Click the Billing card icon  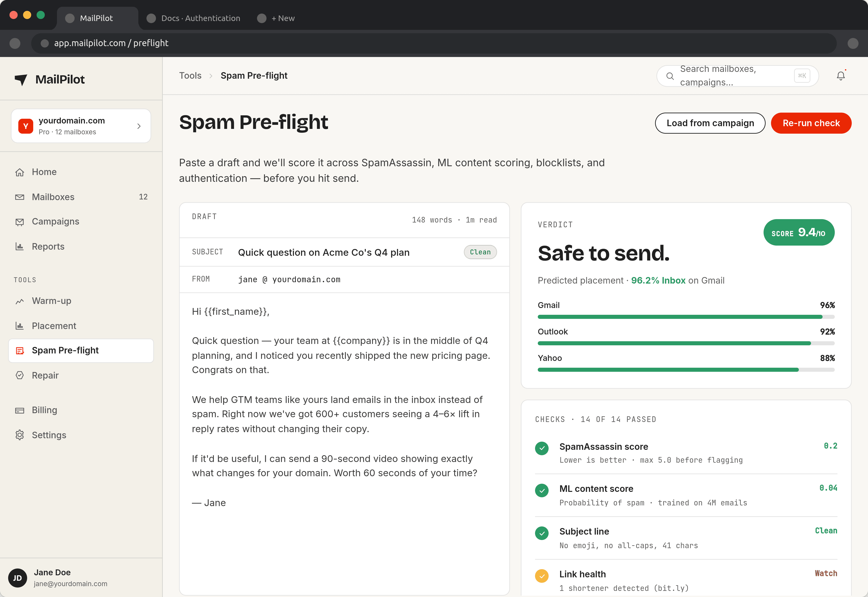click(x=20, y=410)
